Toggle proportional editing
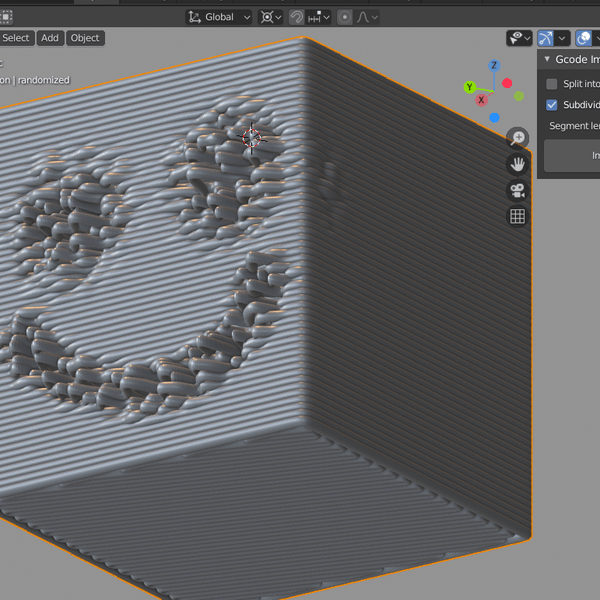The height and width of the screenshot is (600, 600). [345, 17]
